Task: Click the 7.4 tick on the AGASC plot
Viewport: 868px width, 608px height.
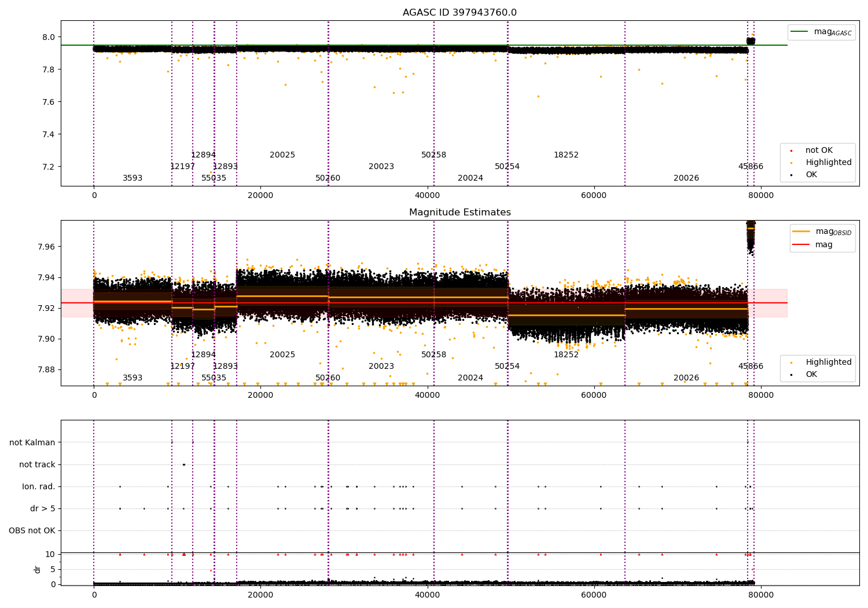Action: point(49,134)
